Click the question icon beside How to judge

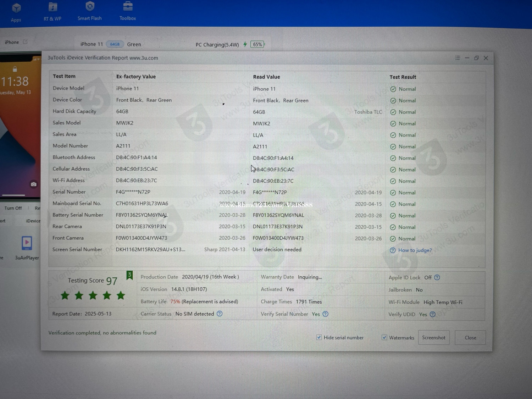[x=393, y=250]
